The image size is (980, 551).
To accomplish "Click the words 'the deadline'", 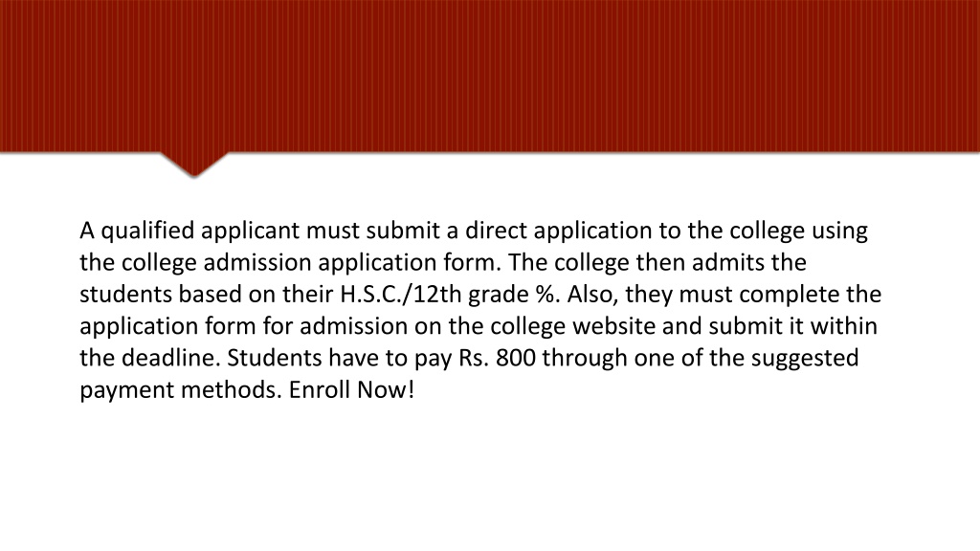I will click(x=148, y=358).
